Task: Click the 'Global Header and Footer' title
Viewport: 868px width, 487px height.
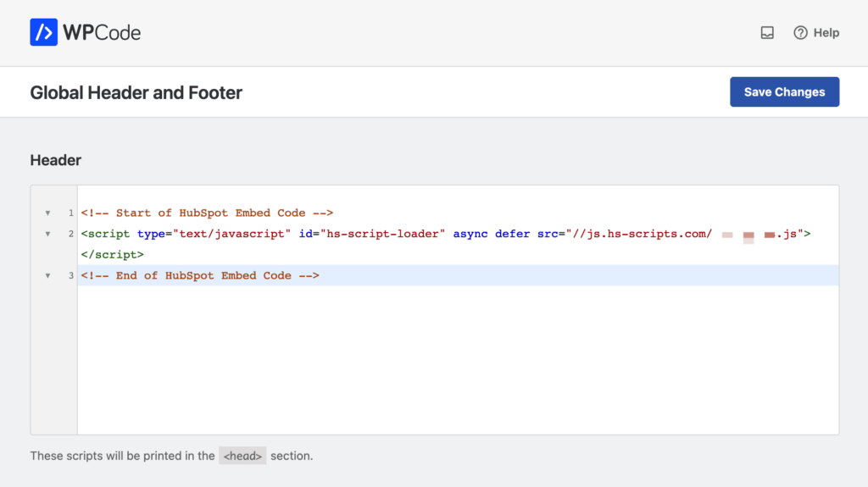Action: click(136, 92)
